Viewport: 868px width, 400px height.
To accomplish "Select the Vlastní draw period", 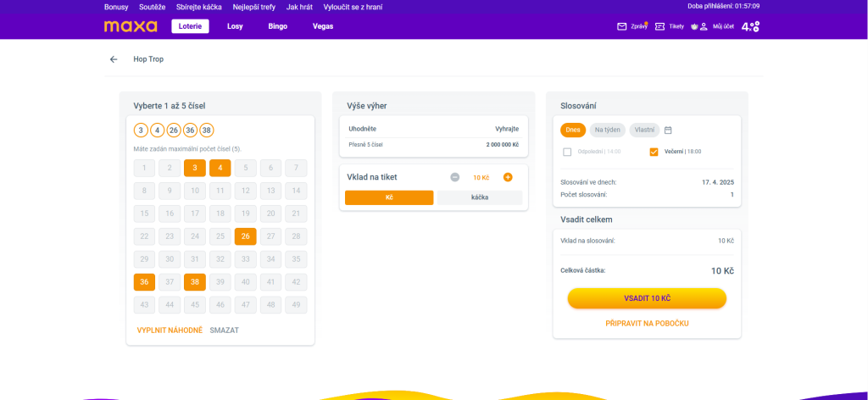I will point(644,130).
